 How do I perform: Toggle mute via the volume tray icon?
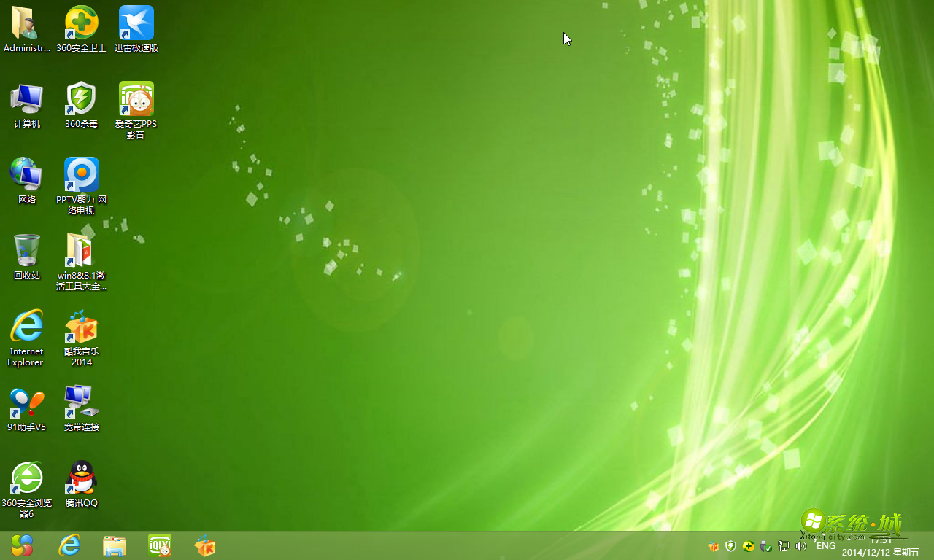[x=800, y=546]
